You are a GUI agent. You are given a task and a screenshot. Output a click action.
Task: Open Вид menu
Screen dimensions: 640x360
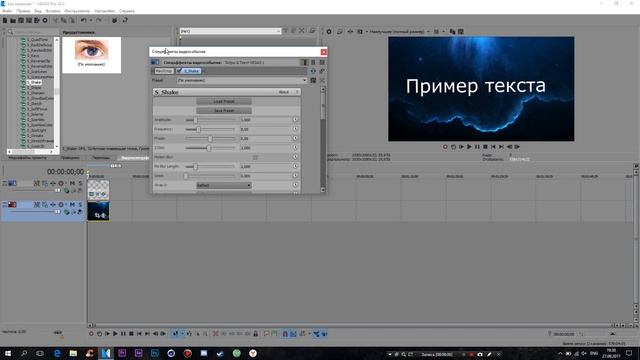click(38, 11)
